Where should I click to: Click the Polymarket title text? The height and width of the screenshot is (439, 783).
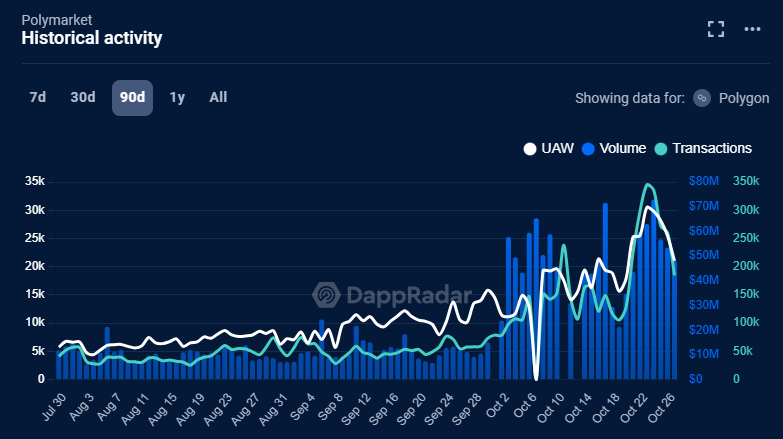[x=57, y=20]
